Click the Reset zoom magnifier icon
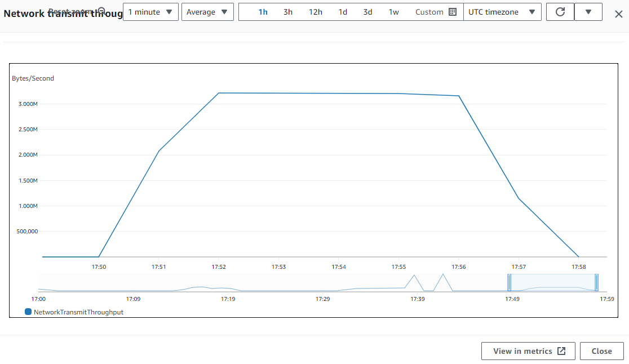 [x=101, y=11]
